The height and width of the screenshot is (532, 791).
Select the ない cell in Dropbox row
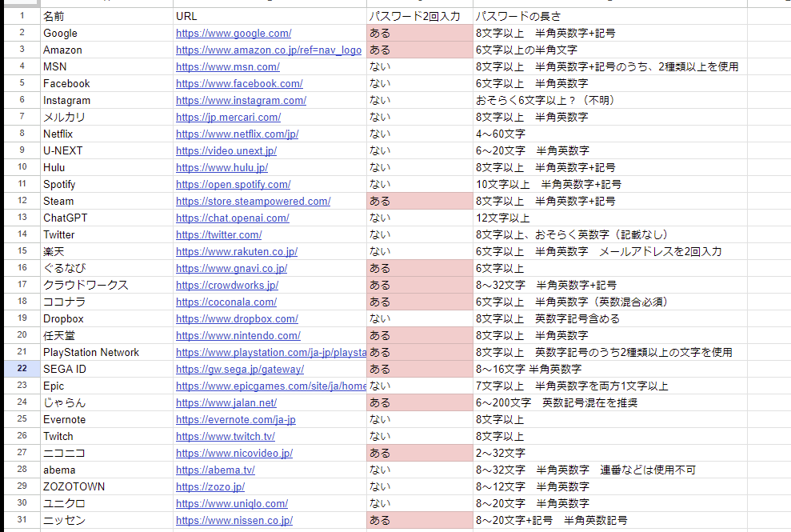420,319
